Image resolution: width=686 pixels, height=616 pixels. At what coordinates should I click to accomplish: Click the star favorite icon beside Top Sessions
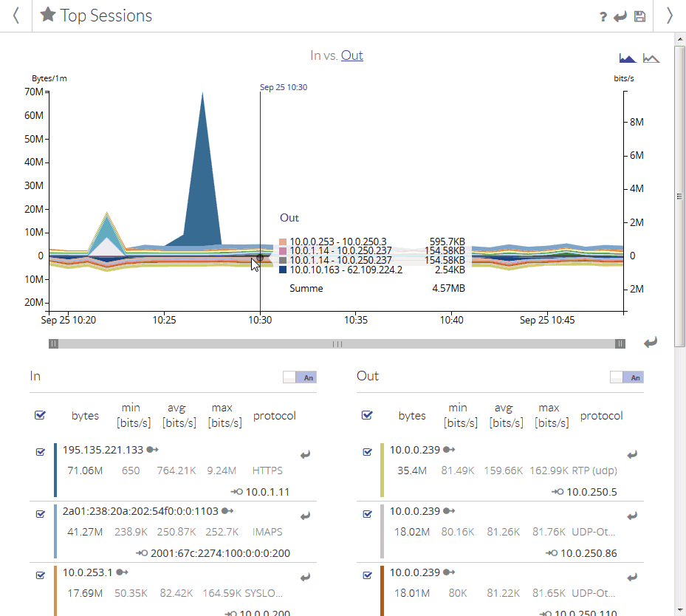pyautogui.click(x=48, y=16)
